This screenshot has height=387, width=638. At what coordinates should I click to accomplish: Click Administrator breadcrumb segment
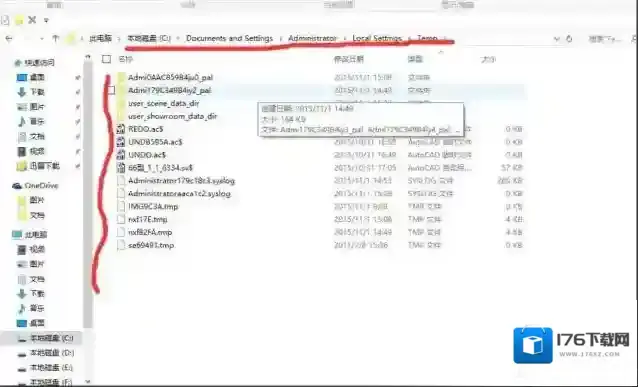pyautogui.click(x=312, y=38)
